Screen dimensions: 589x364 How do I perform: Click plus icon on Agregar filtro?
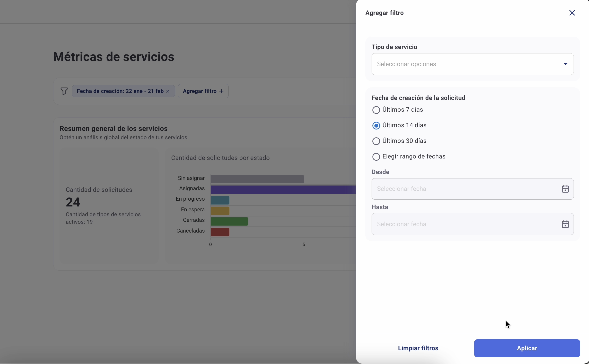coord(221,91)
